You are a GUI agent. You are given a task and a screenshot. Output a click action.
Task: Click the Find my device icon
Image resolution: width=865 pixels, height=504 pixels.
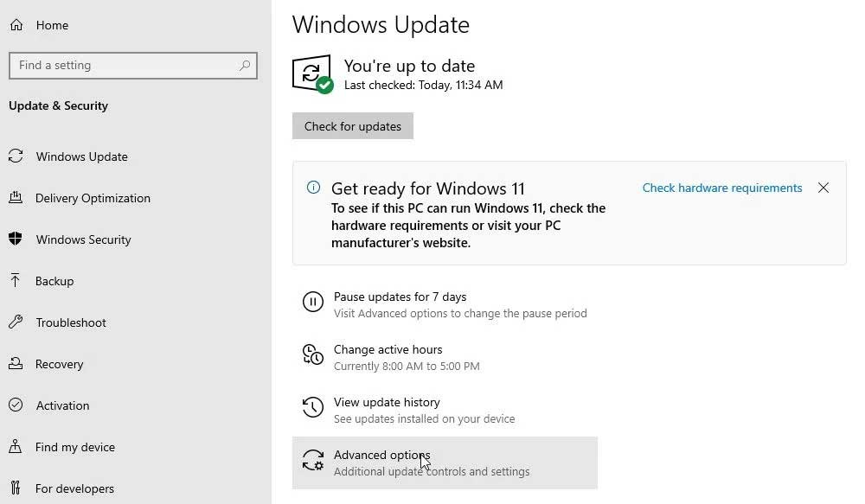17,447
